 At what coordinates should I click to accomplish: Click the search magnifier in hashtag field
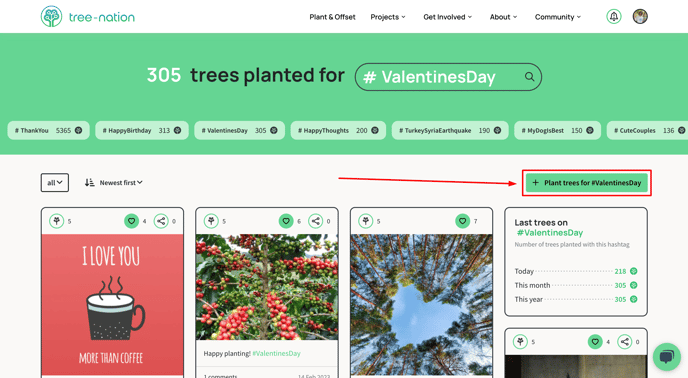click(530, 77)
